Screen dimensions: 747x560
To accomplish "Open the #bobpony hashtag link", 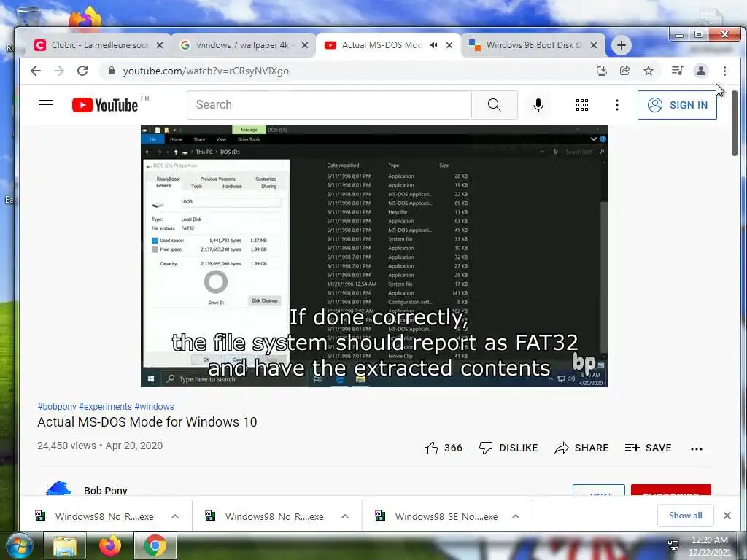I will (57, 407).
